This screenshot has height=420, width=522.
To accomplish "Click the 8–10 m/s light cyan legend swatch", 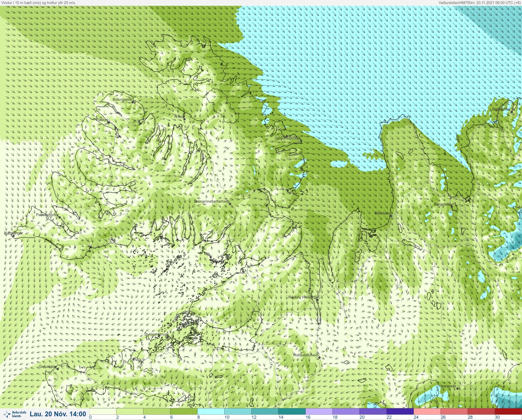I will pyautogui.click(x=211, y=411).
